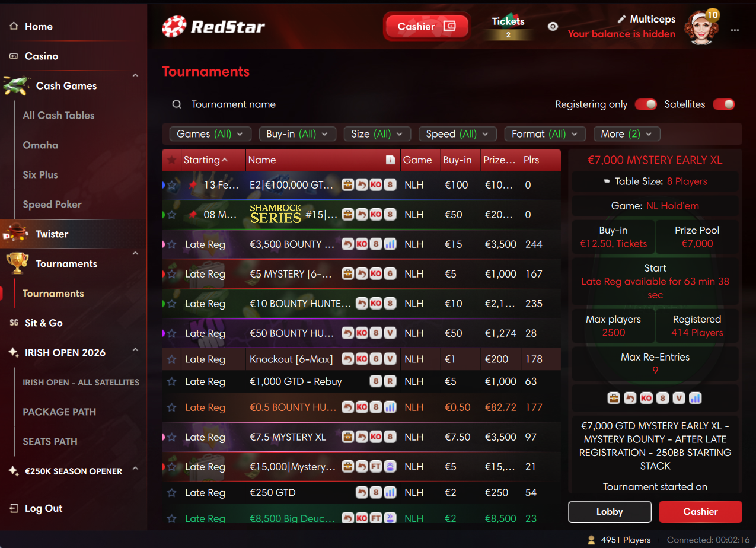This screenshot has width=756, height=548.
Task: Click the Lobby button
Action: click(610, 512)
